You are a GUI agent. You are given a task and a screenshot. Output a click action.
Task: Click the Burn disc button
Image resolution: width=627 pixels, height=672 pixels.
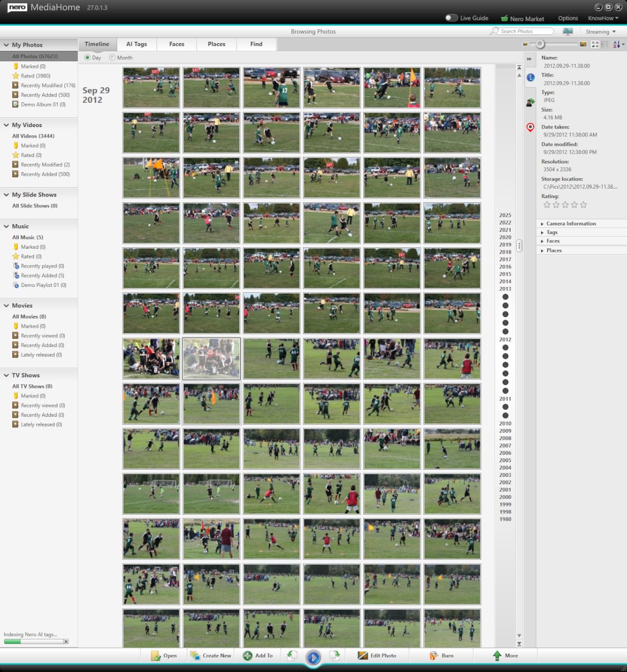(x=441, y=655)
